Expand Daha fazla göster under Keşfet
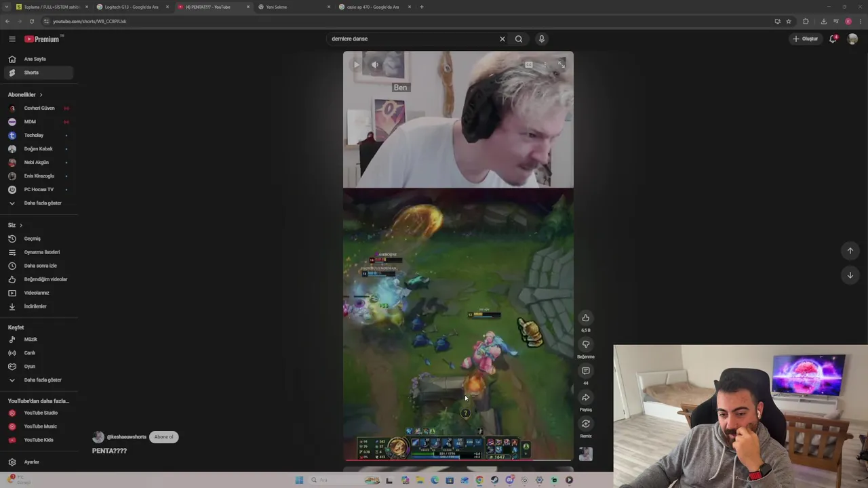 39,380
